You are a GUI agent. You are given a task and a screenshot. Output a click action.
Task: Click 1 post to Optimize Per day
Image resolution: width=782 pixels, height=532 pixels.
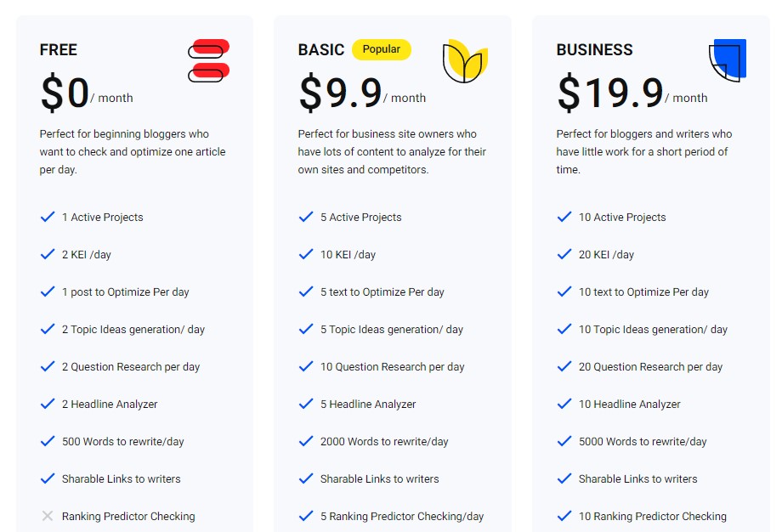[x=126, y=292]
